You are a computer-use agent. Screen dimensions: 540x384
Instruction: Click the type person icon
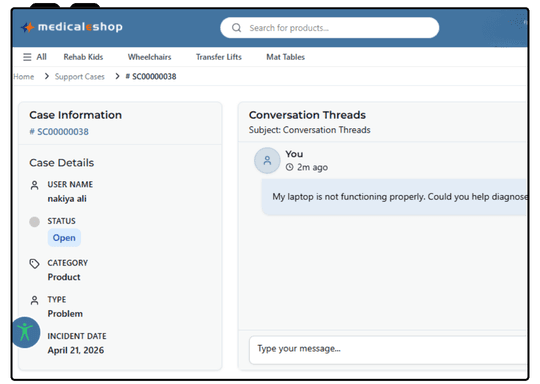[34, 300]
